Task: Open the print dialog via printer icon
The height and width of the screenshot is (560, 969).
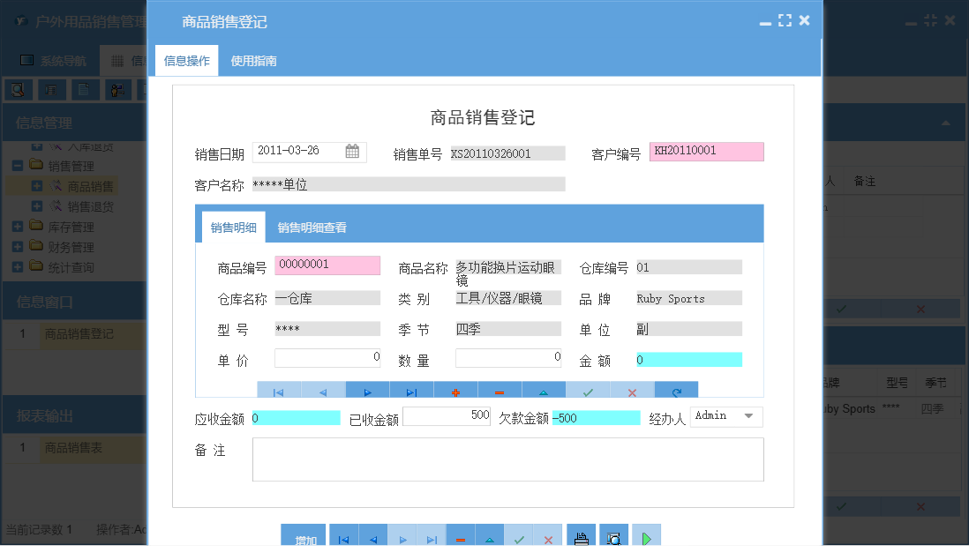Action: 582,535
